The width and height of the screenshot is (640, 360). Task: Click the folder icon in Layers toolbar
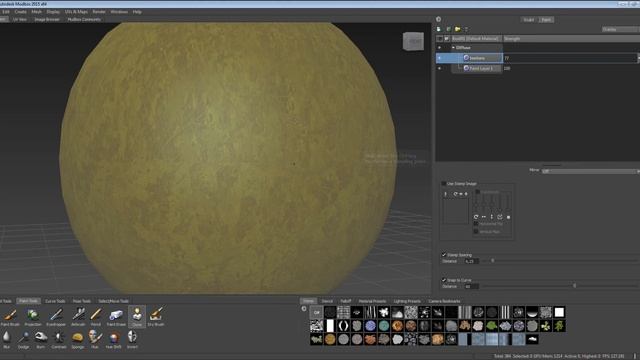tap(458, 29)
